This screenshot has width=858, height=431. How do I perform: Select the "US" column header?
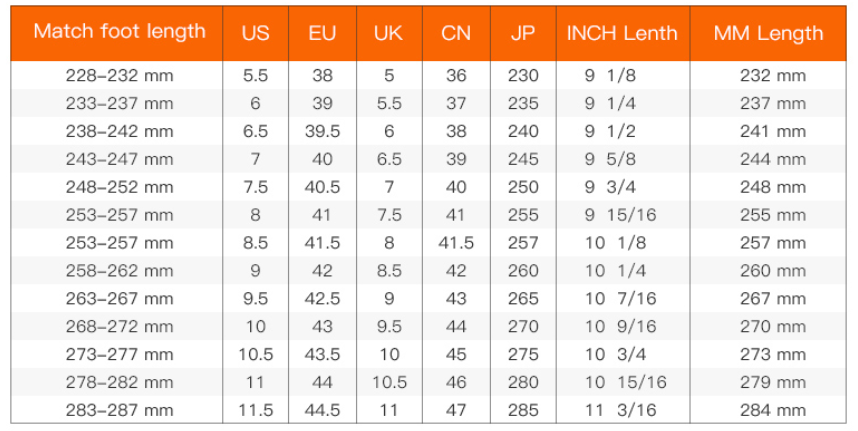coord(255,33)
